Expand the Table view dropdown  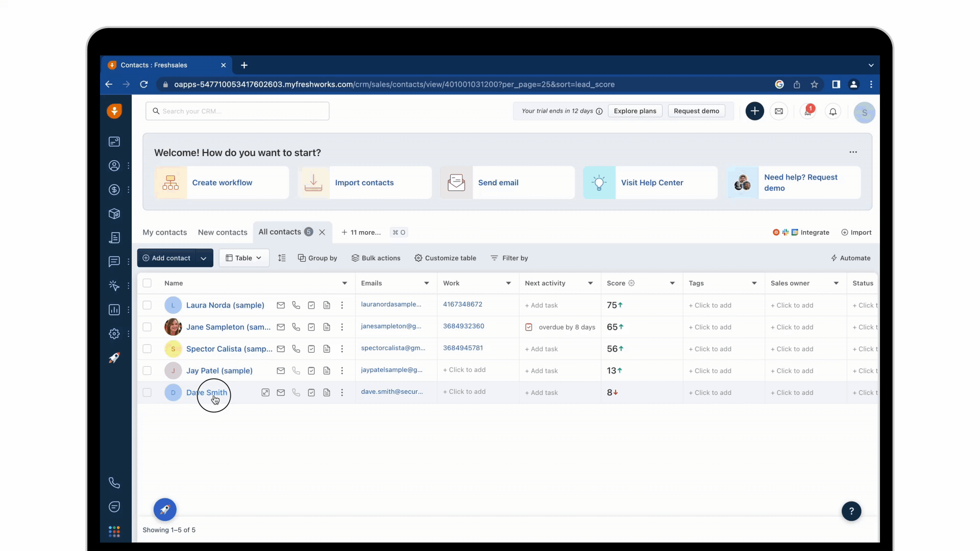(x=244, y=258)
